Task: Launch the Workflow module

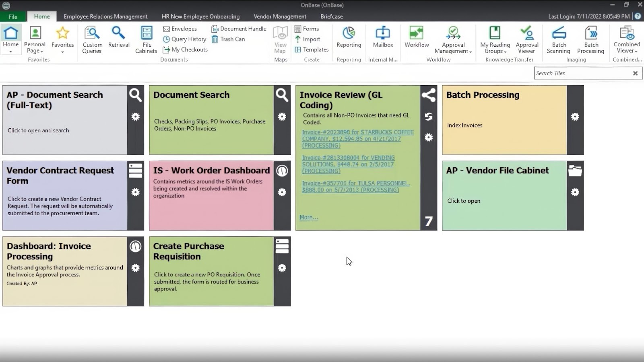Action: point(417,39)
